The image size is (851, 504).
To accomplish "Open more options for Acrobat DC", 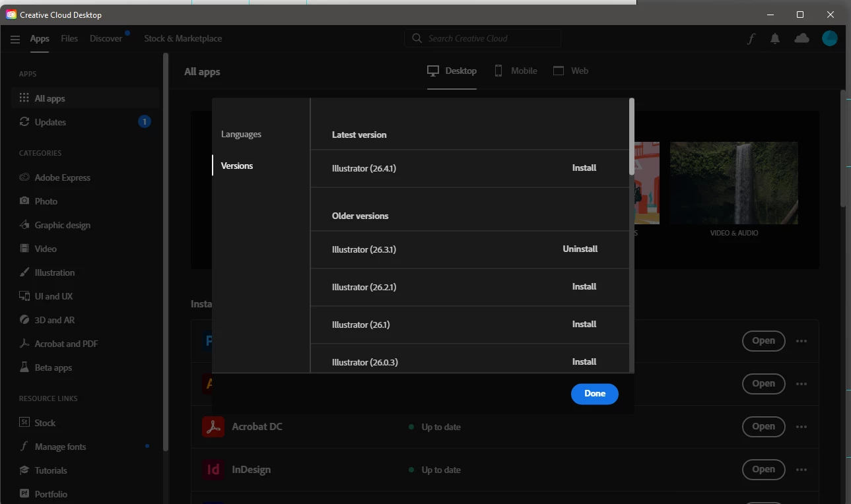I will pos(801,427).
